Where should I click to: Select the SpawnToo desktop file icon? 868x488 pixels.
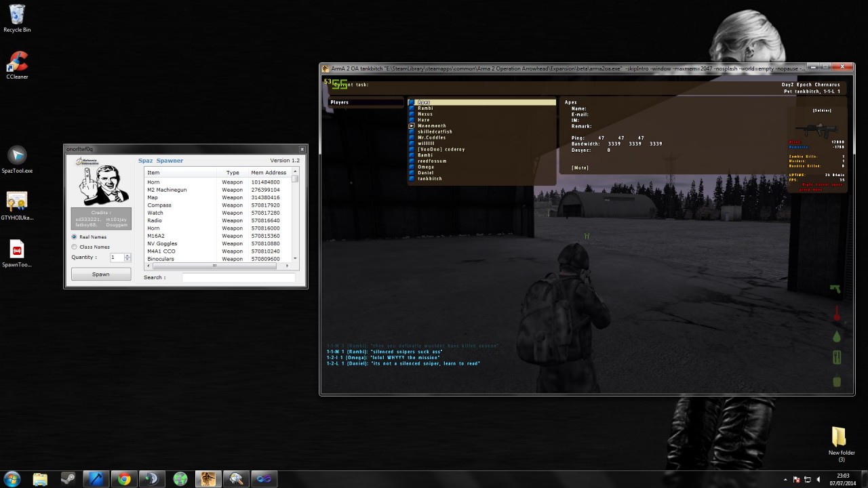[17, 253]
